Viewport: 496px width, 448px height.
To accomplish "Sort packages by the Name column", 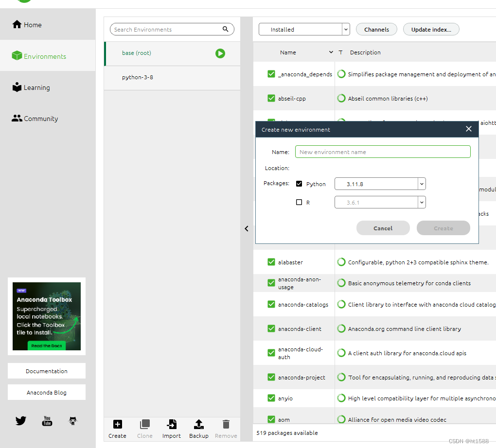I will tap(288, 52).
